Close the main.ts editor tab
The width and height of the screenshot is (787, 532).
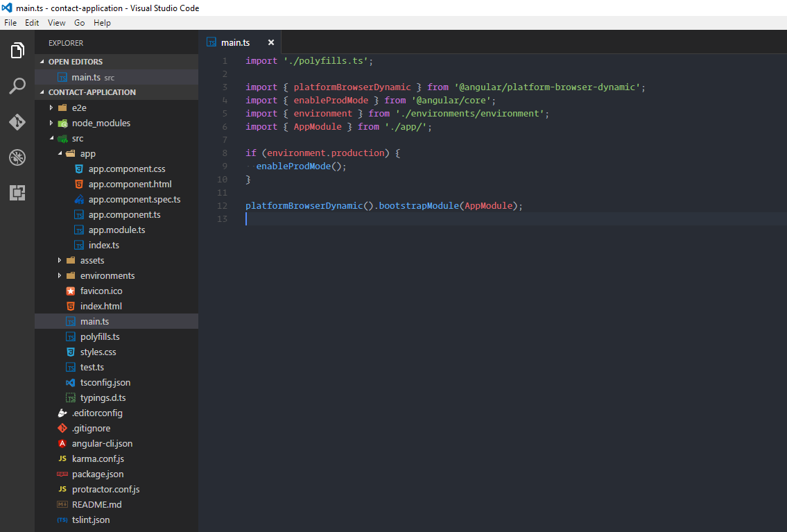point(271,42)
